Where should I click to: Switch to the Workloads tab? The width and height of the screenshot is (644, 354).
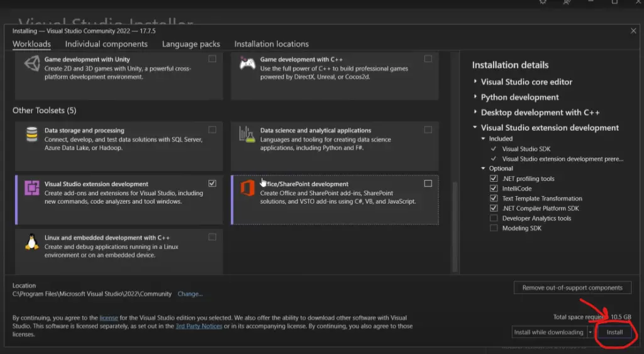[x=31, y=44]
